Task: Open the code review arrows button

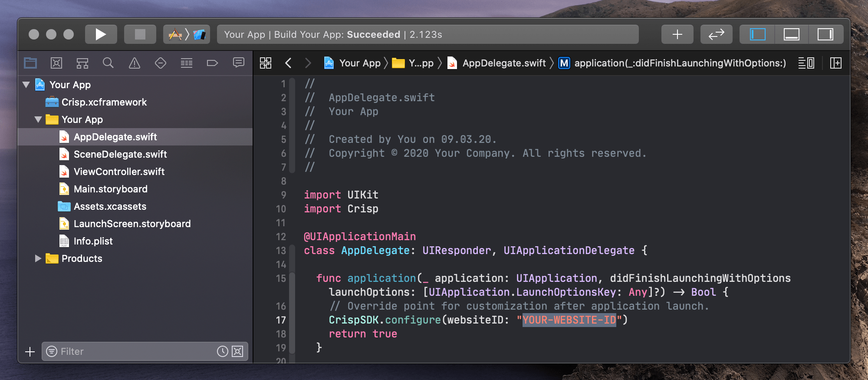Action: pos(716,34)
